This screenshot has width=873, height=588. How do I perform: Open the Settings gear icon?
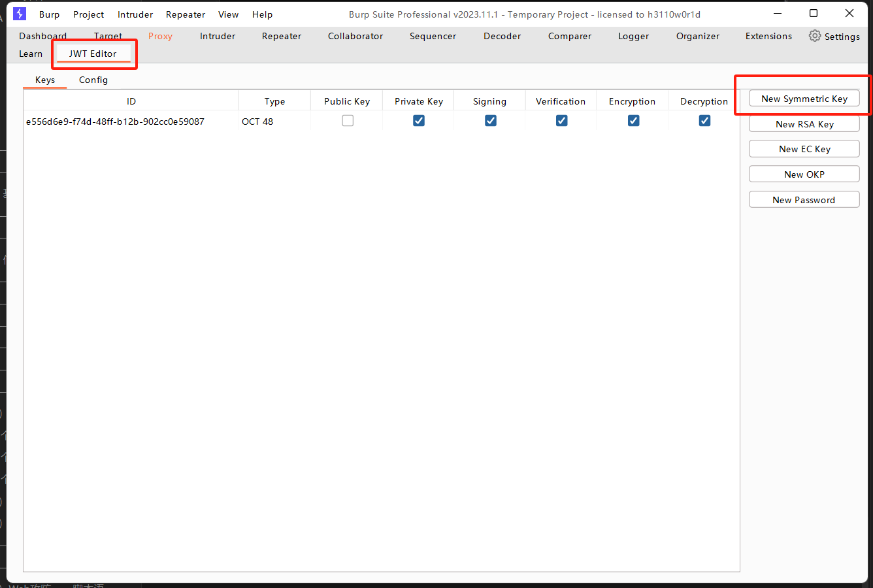(x=814, y=36)
